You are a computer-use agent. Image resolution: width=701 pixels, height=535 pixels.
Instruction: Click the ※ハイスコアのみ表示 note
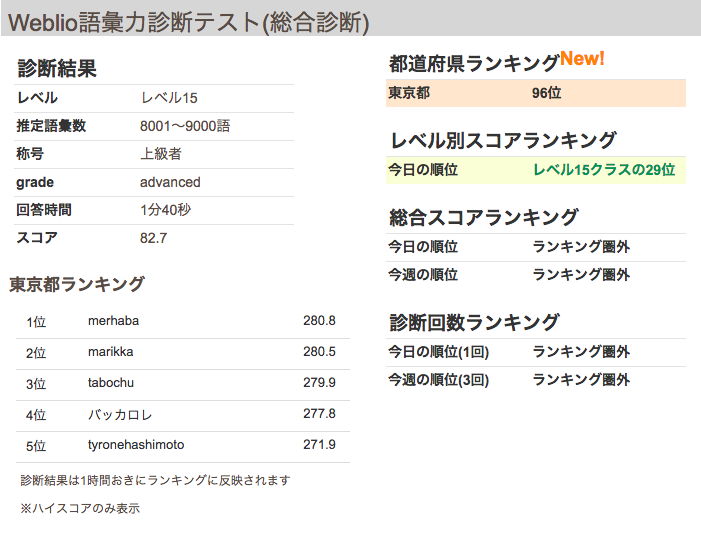[x=80, y=508]
